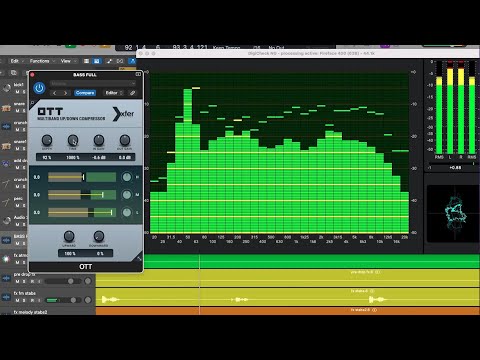Click the fx fm stabs volume fader

(x=63, y=300)
